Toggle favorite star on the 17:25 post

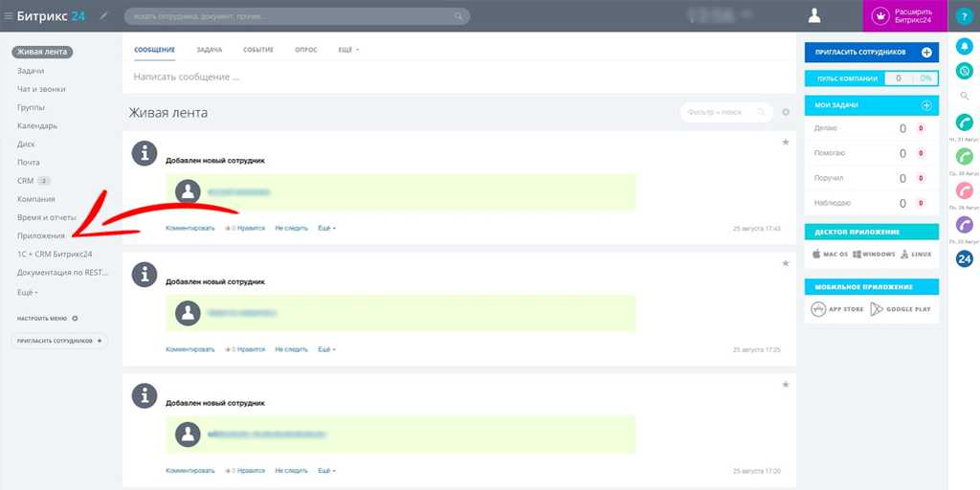coord(786,262)
